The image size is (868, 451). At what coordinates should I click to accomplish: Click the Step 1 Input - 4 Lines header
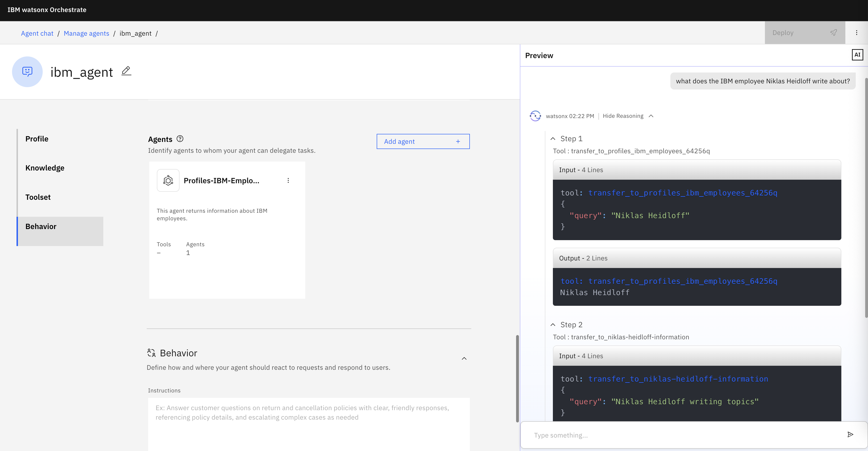tap(697, 170)
